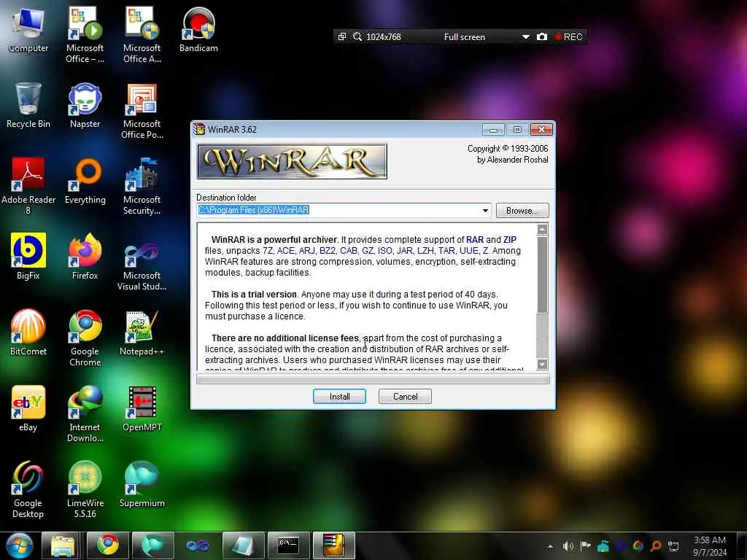Click the Bandicam window-select icon
This screenshot has width=747, height=560.
click(x=342, y=36)
